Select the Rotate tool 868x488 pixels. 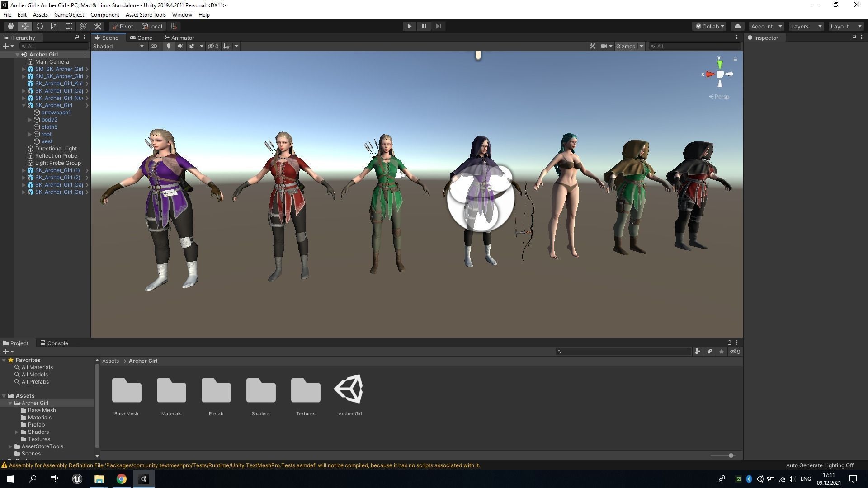(x=40, y=26)
